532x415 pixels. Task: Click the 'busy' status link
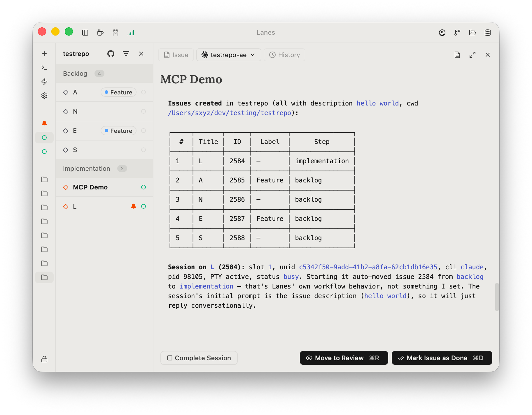291,277
